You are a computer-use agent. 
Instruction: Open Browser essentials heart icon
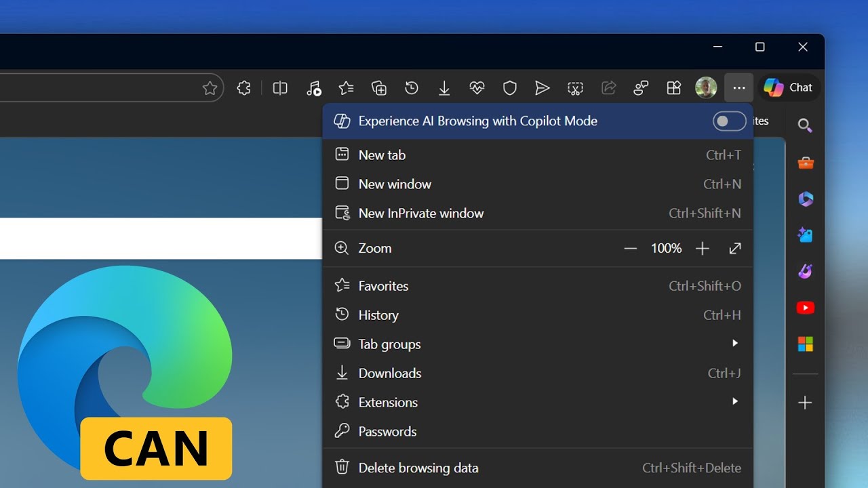[477, 88]
